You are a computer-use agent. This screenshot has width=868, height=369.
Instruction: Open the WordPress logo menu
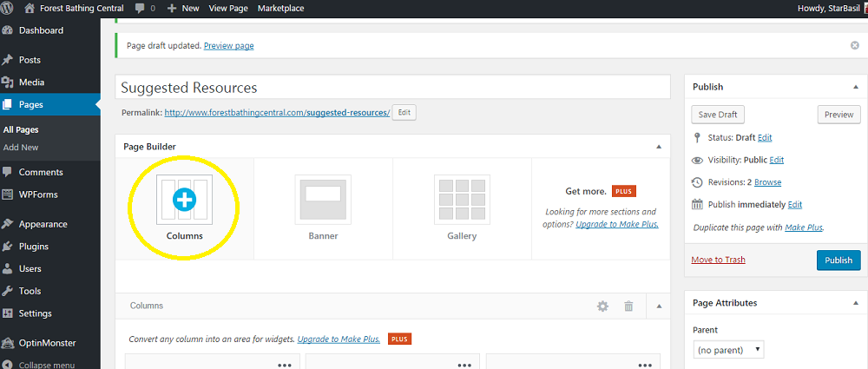(8, 9)
